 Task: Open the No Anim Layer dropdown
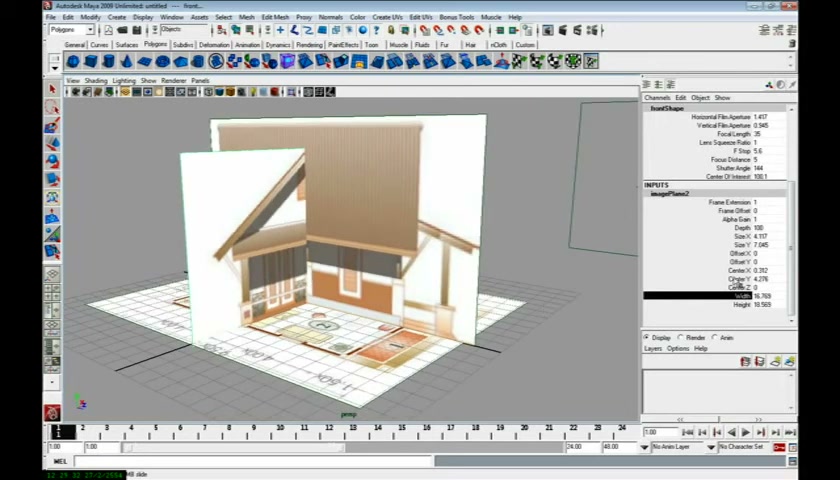[x=644, y=447]
